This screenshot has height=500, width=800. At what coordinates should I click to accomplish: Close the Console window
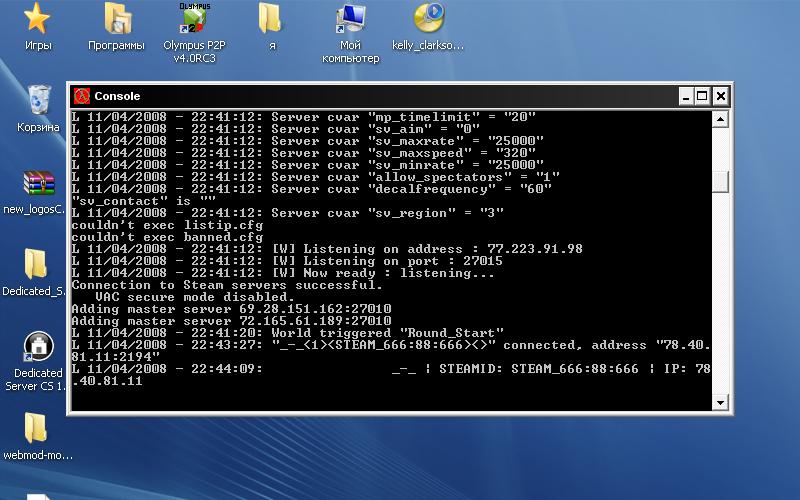coord(720,96)
